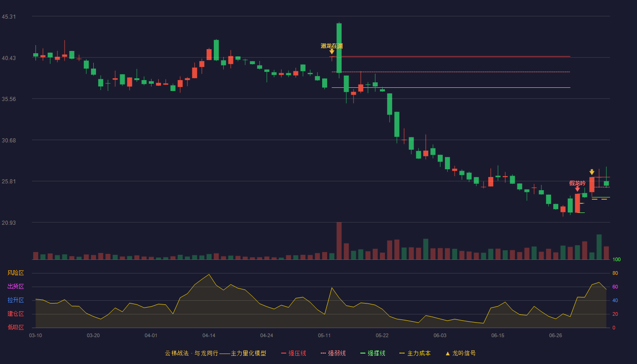Click the yellow arrow under 潜龙在渊 label
The image size is (637, 364).
coord(332,51)
